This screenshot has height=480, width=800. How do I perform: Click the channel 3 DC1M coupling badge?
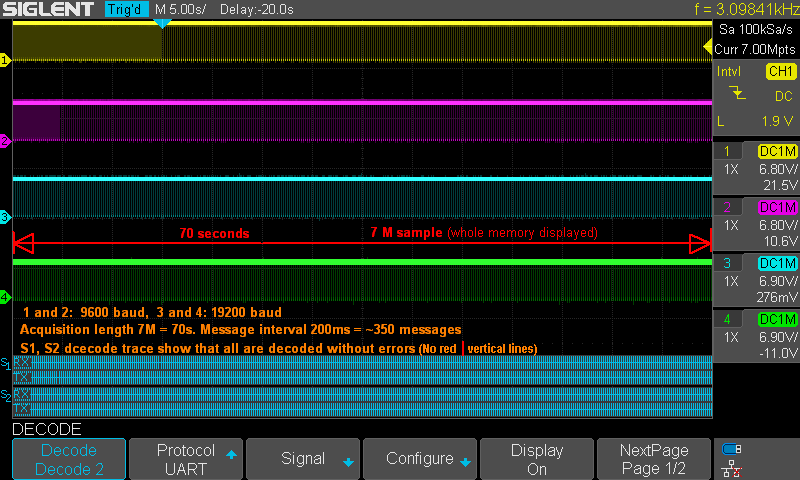tap(778, 263)
